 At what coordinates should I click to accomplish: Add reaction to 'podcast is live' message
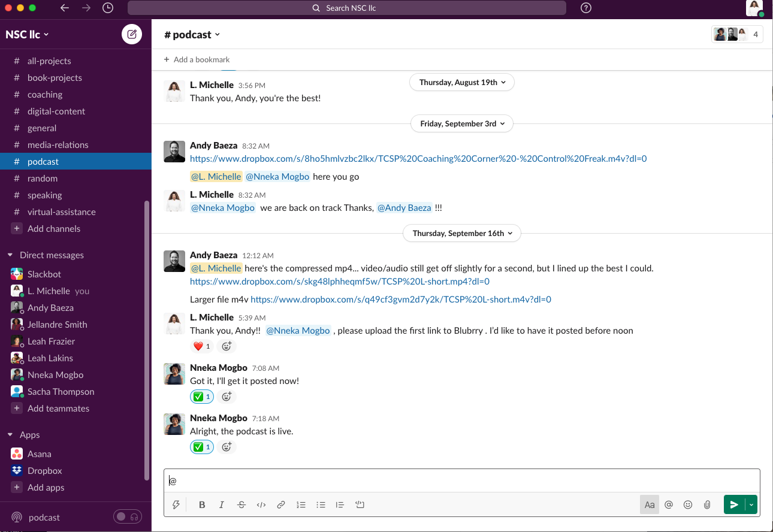click(227, 447)
